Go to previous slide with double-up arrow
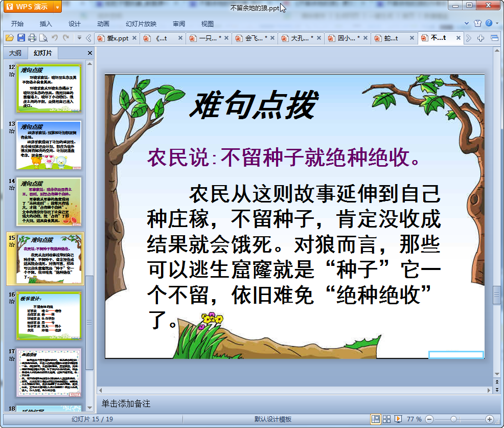This screenshot has width=504, height=428. click(497, 381)
